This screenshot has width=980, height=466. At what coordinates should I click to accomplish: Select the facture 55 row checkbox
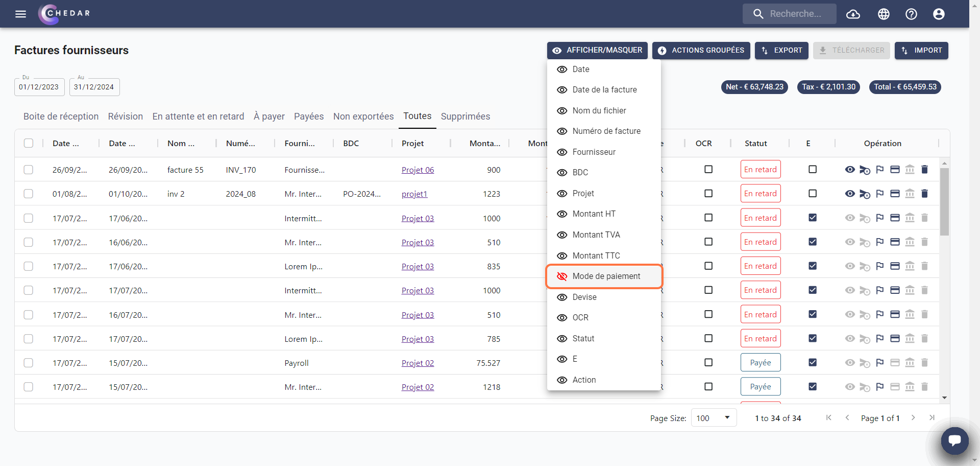pos(29,170)
